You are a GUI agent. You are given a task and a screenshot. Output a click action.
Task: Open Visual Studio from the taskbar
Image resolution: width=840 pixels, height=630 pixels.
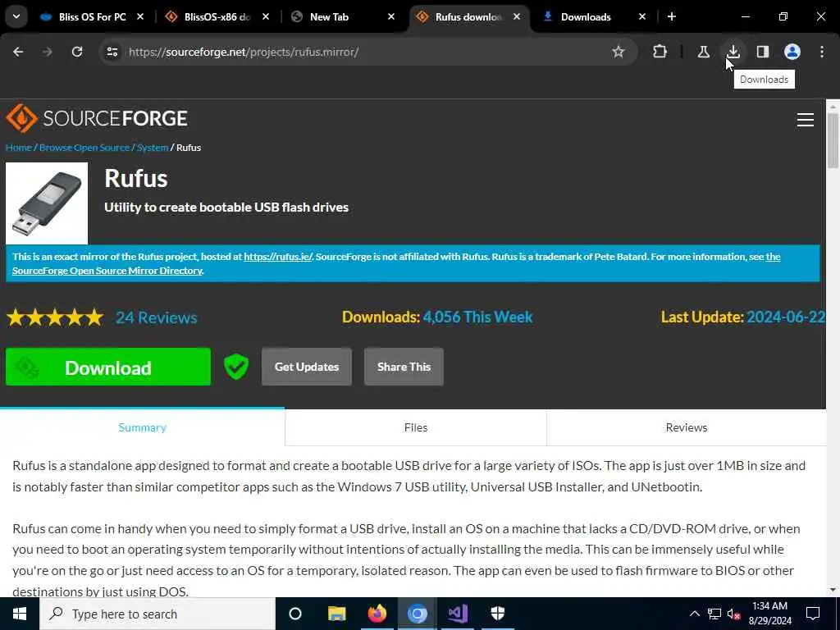(x=458, y=614)
